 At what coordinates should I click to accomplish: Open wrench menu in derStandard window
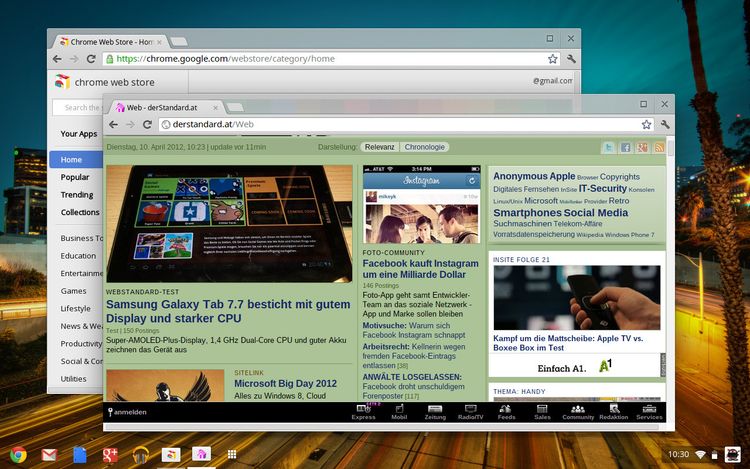click(x=666, y=124)
